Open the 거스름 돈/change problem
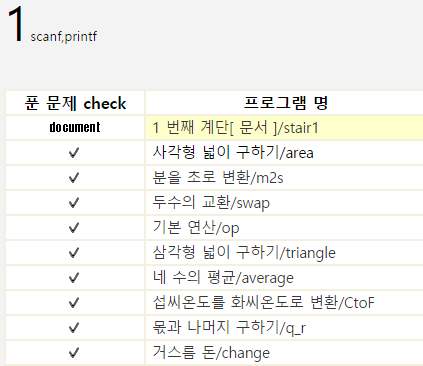423x366 pixels. coord(211,353)
